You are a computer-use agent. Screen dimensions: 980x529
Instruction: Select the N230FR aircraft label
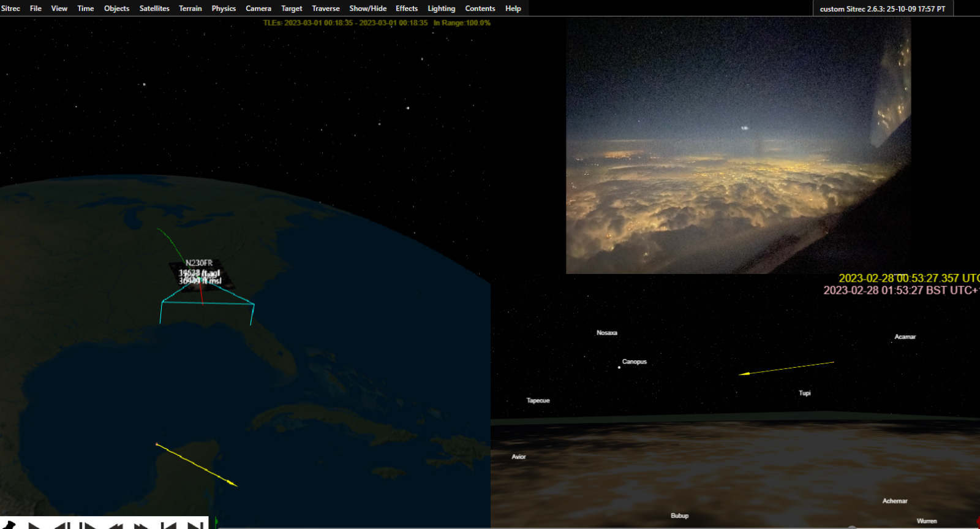pos(199,263)
